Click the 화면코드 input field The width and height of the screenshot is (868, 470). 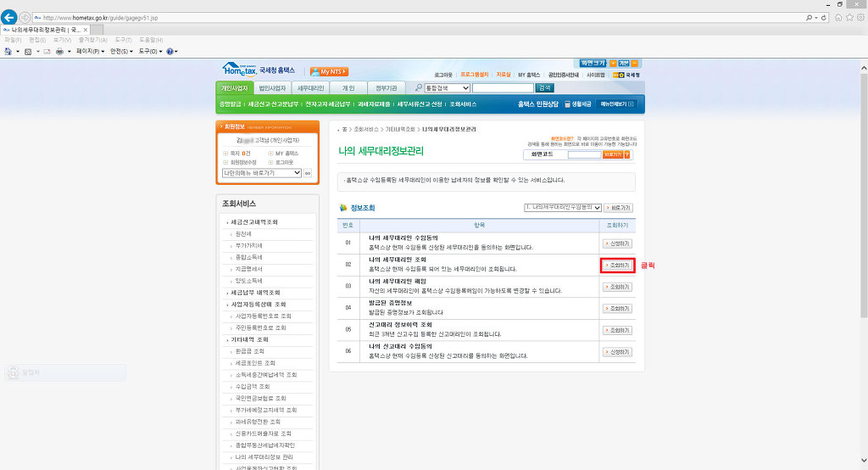[584, 154]
